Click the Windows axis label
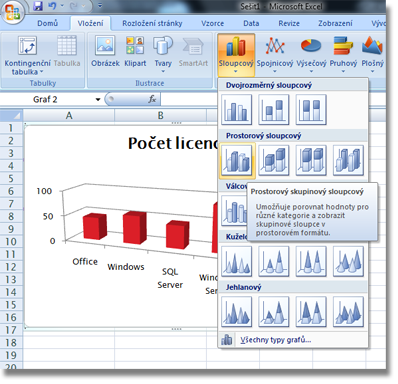Screen dimensions: 398x384 click(126, 267)
